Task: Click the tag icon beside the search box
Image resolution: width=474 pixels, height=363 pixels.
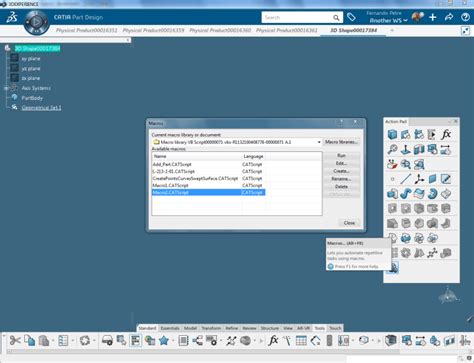Action: (351, 17)
